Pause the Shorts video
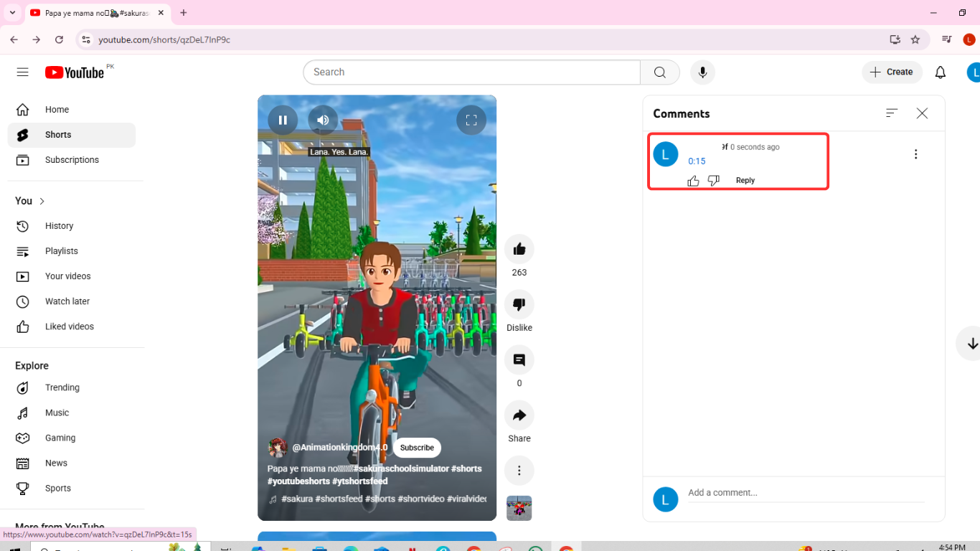This screenshot has width=980, height=551. [x=283, y=121]
